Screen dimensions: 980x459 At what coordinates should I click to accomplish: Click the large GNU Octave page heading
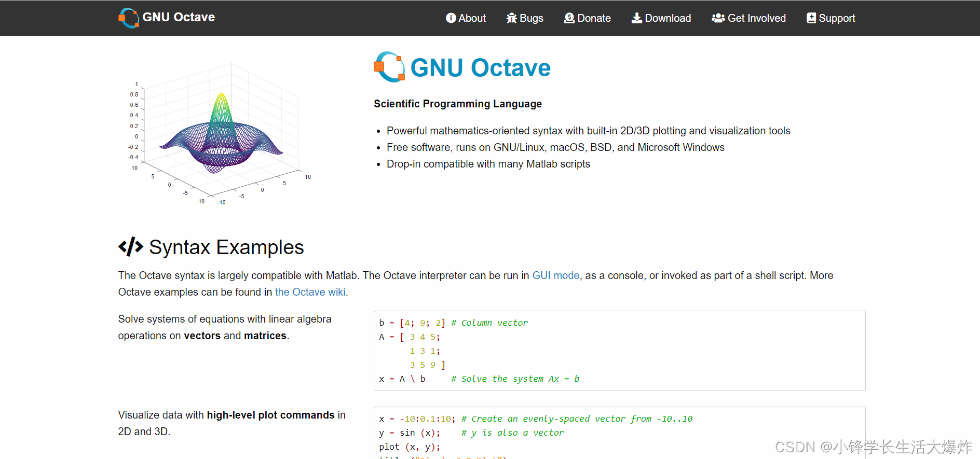[x=480, y=68]
